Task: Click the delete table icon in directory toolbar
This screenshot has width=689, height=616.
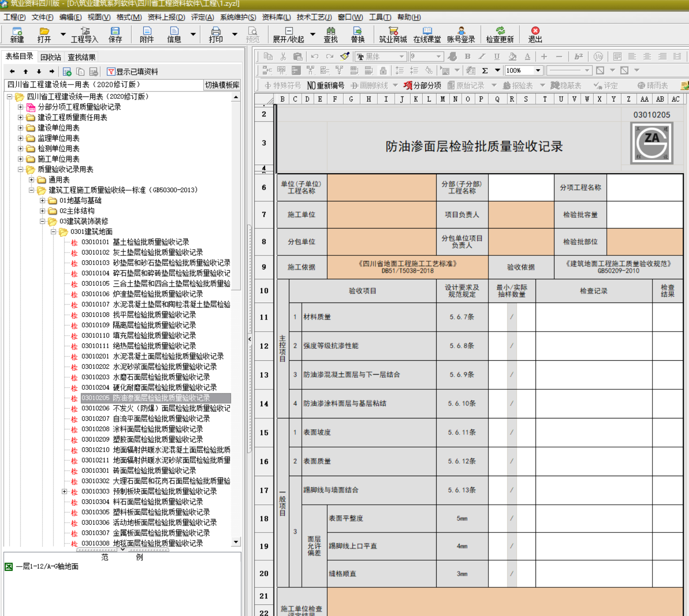Action: point(94,72)
